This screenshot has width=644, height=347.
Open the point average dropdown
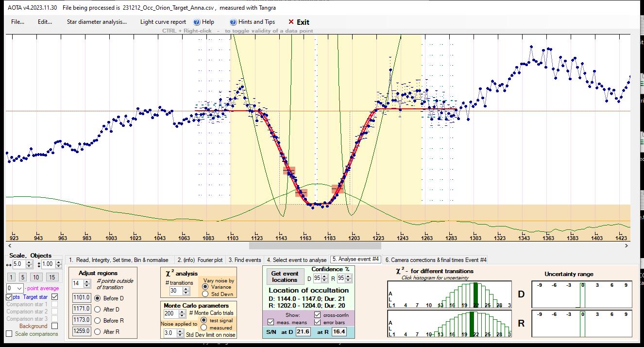click(x=19, y=289)
